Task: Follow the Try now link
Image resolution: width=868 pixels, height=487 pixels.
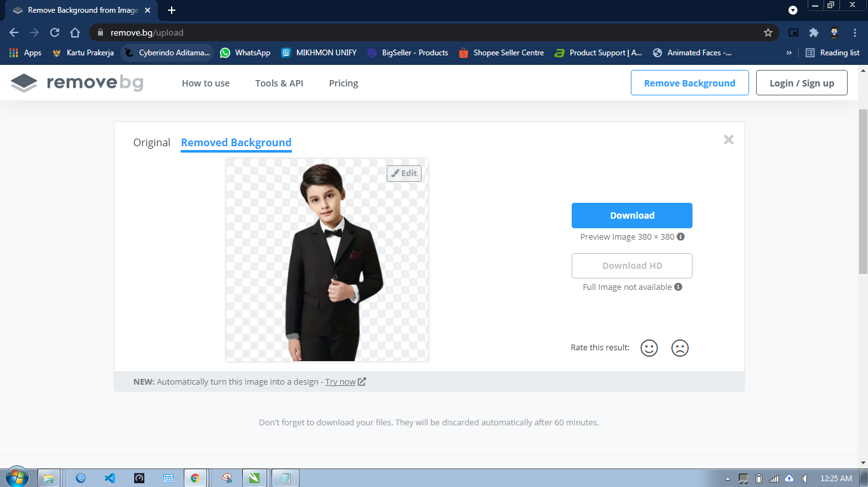Action: (341, 381)
